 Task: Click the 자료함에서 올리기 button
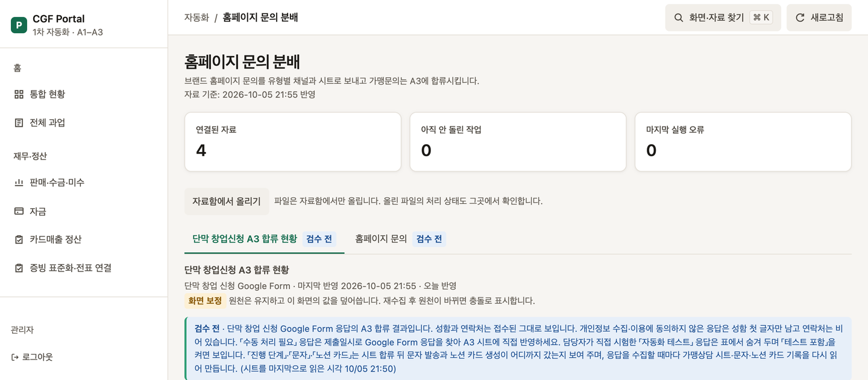tap(227, 201)
